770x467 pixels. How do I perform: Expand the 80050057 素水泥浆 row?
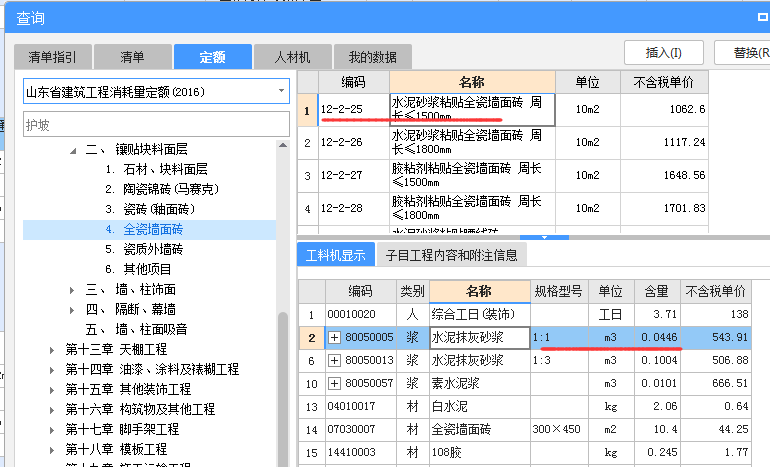click(334, 384)
